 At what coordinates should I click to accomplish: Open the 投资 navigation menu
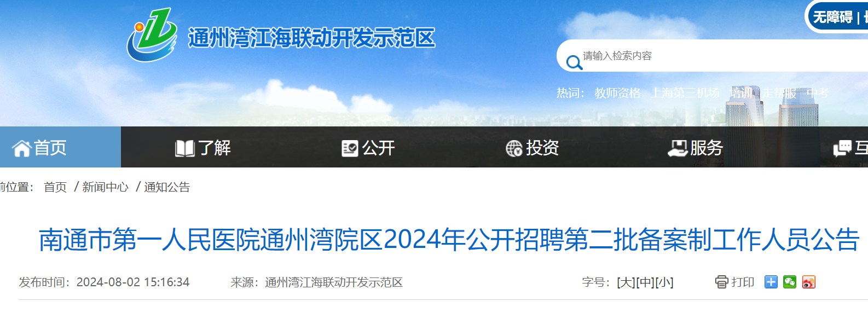coord(532,148)
